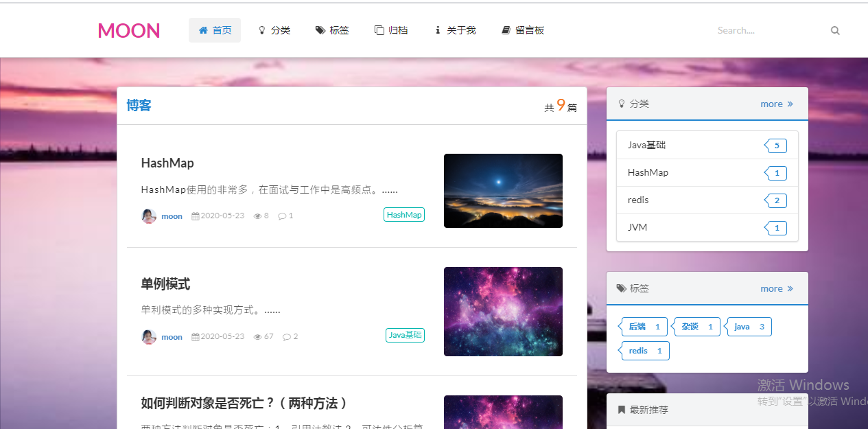Expand the 分类 panel via more chevron
The height and width of the screenshot is (429, 868).
776,104
